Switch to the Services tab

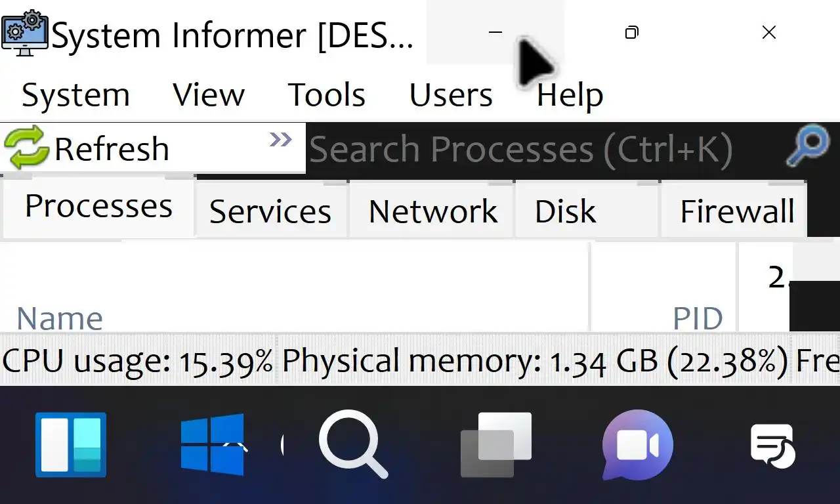click(270, 211)
